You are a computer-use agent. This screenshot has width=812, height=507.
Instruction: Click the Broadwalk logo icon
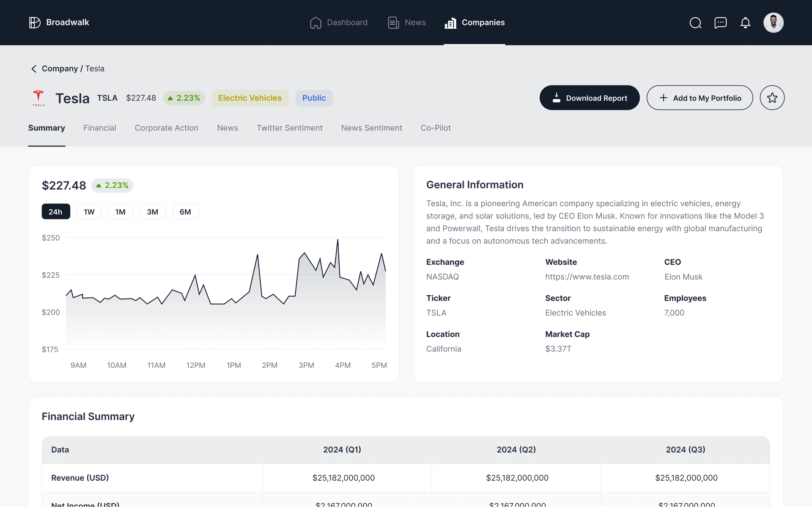35,22
